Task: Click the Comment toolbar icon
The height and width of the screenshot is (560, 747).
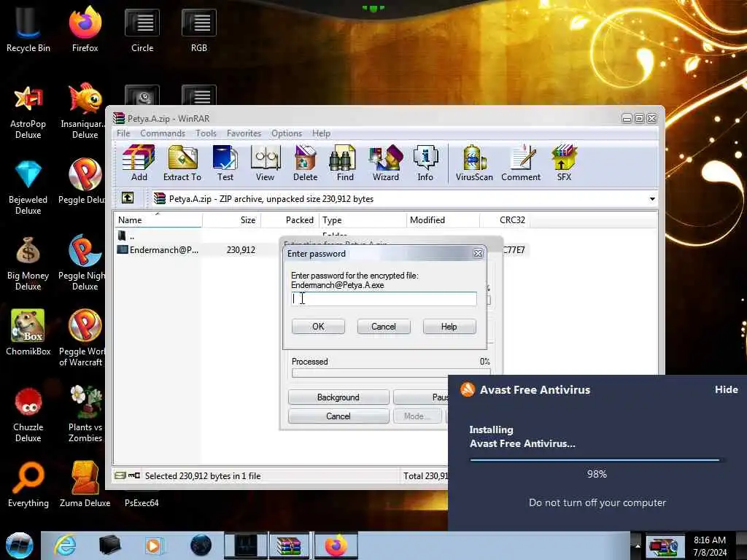Action: (521, 163)
